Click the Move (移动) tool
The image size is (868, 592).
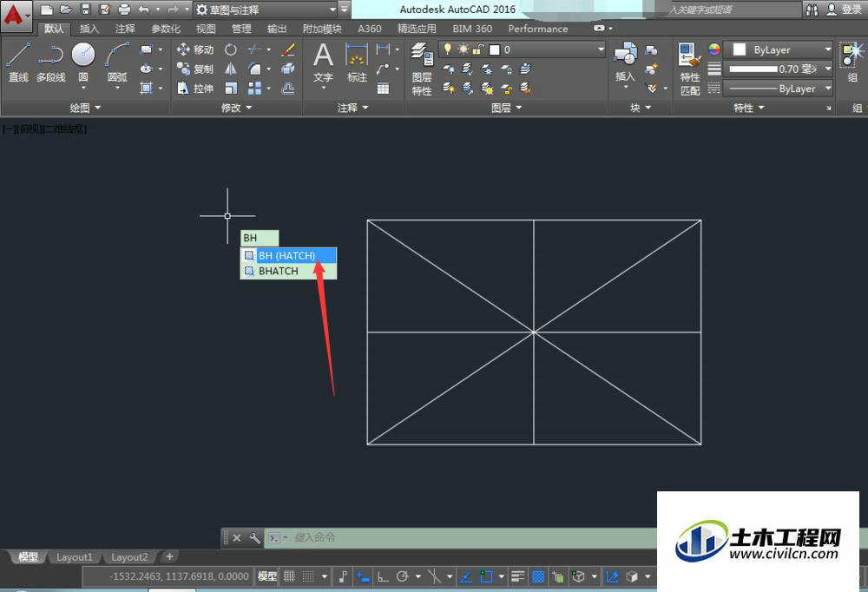[x=194, y=49]
